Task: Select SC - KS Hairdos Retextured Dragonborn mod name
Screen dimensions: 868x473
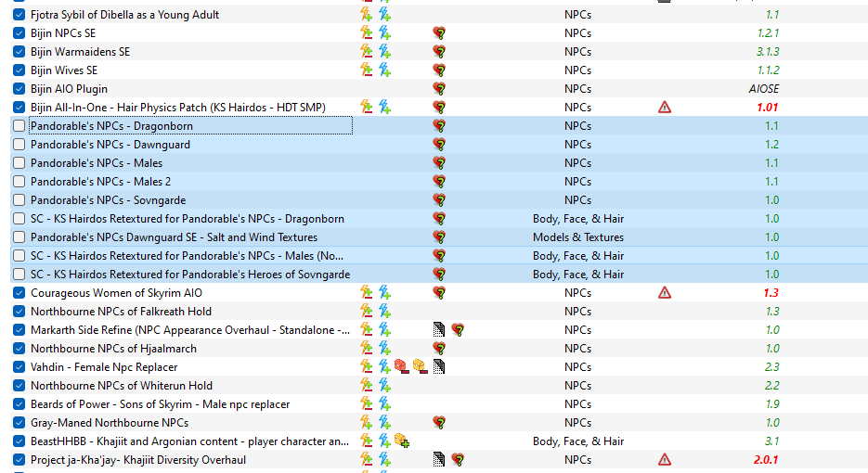Action: pos(188,219)
